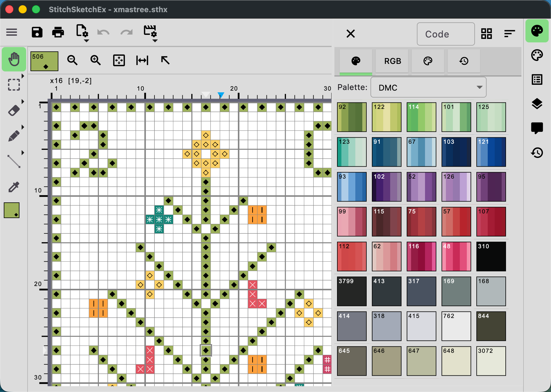Open the outlined palette side panel
551x392 pixels.
tap(537, 55)
